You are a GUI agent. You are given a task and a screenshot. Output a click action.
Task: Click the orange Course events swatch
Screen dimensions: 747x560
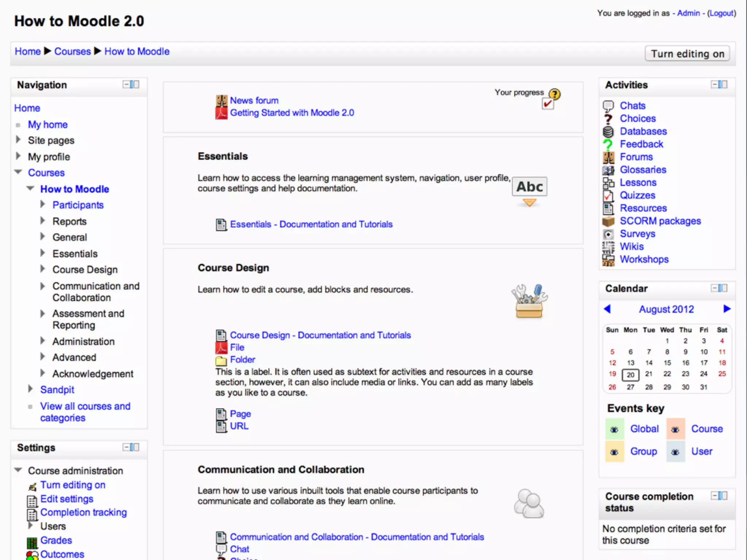(x=675, y=429)
